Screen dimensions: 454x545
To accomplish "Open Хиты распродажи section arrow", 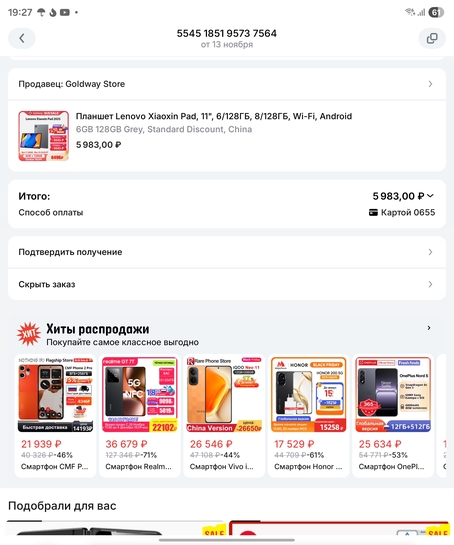I will (x=429, y=328).
